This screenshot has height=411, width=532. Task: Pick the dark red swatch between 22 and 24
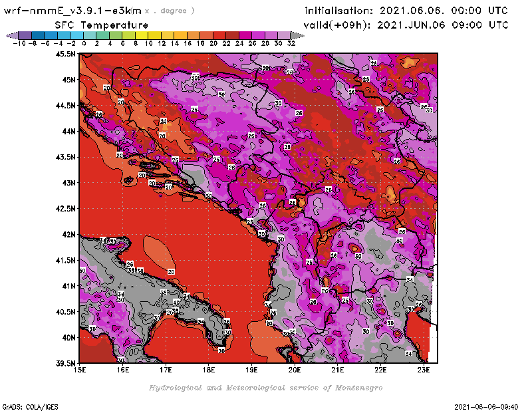232,35
